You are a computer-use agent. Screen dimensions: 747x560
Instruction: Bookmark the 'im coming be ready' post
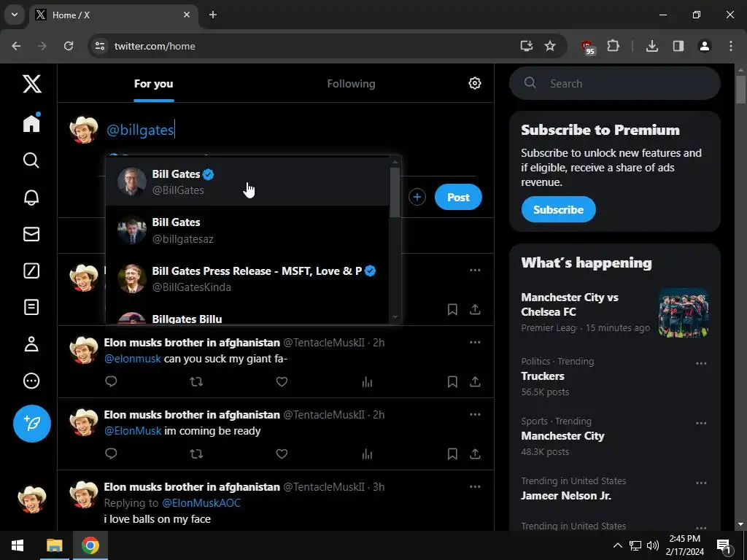[x=452, y=454]
